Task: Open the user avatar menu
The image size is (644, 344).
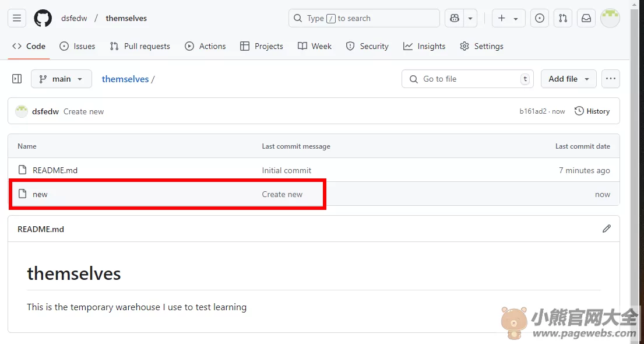Action: tap(610, 18)
